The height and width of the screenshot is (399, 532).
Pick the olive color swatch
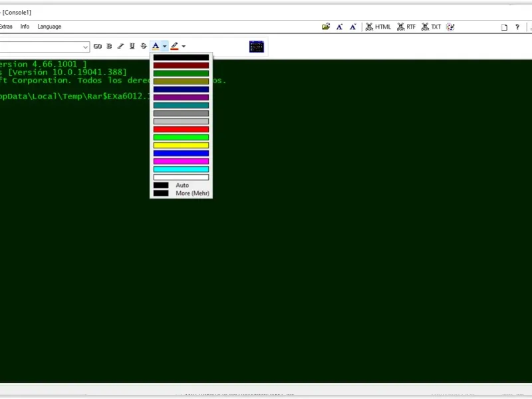click(181, 81)
